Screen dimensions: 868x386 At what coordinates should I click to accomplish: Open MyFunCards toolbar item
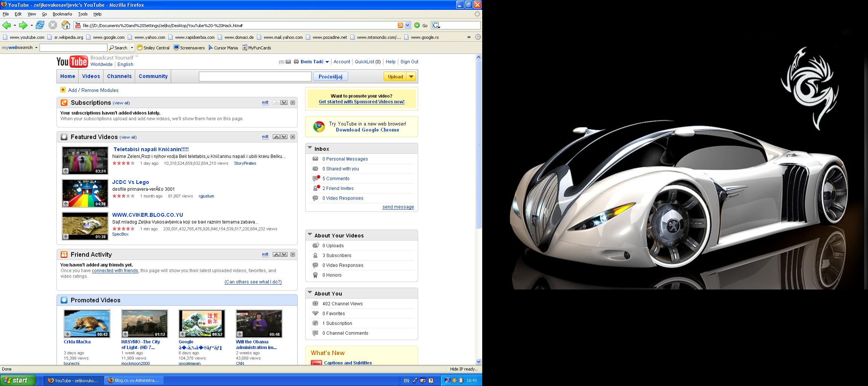257,48
